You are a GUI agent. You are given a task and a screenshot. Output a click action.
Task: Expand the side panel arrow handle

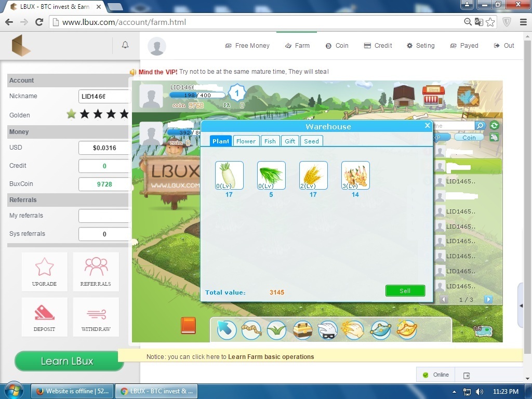[522, 305]
